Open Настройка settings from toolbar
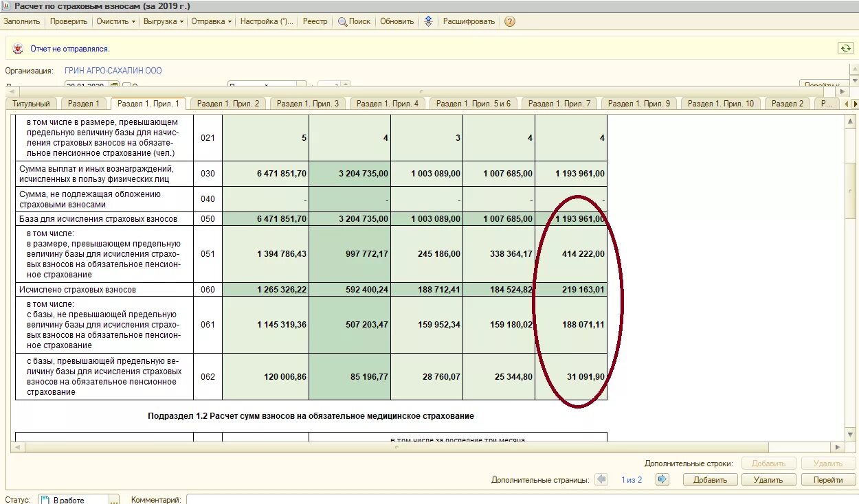 point(267,21)
